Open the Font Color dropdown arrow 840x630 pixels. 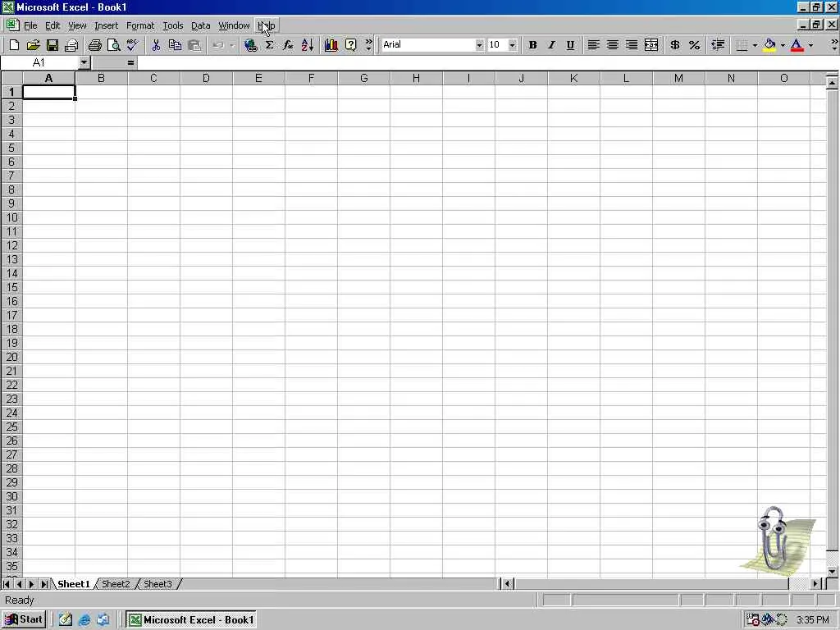tap(810, 45)
